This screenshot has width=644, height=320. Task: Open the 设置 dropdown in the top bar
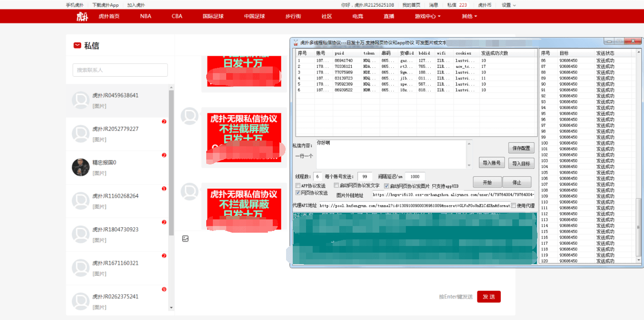click(509, 5)
